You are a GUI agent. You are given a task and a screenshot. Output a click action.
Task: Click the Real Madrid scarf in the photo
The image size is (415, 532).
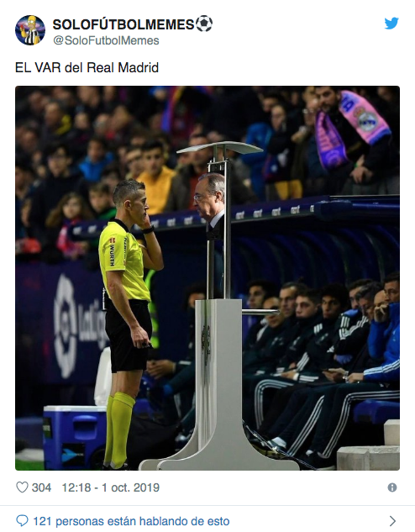351,129
